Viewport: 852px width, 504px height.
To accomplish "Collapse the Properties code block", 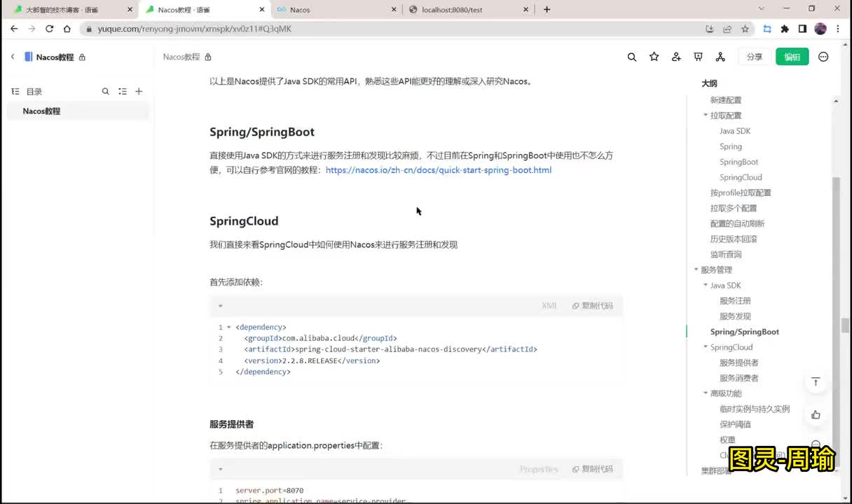I will point(220,469).
